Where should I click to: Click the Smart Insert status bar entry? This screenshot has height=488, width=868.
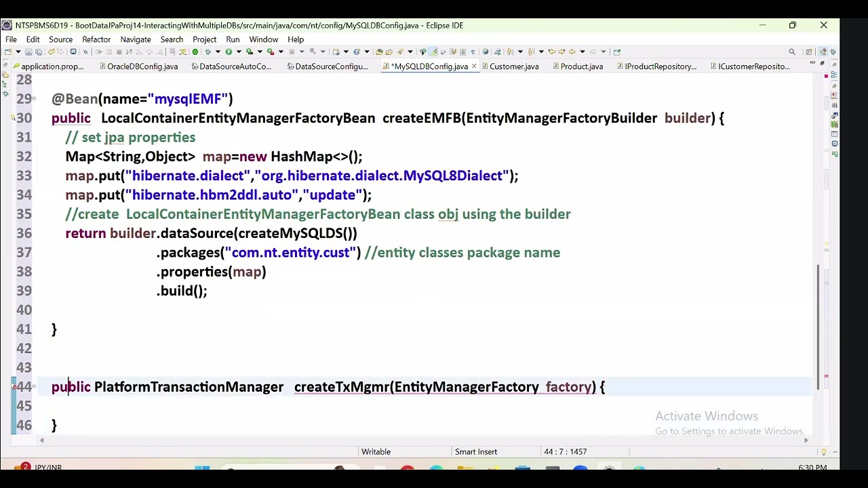point(475,452)
